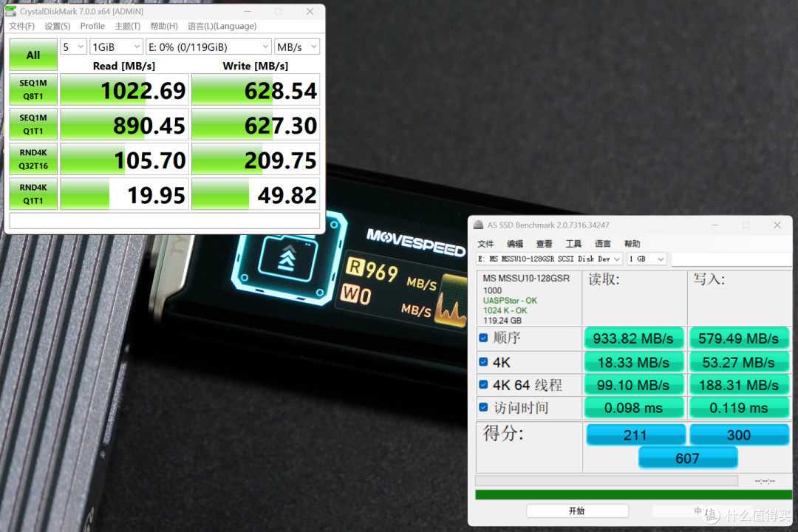This screenshot has width=798, height=532.
Task: Click the 933.82 MB/s sequential read result
Action: (x=634, y=338)
